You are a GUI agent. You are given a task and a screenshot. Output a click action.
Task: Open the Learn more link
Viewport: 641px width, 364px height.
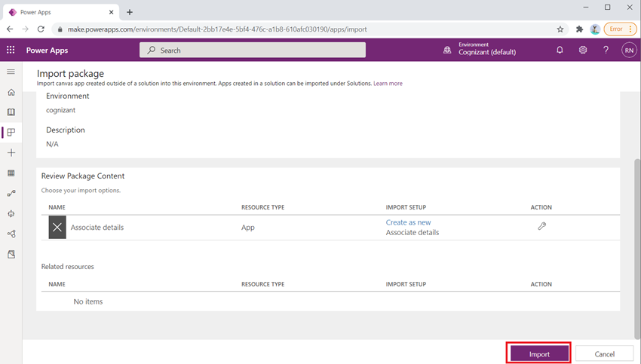coord(388,84)
